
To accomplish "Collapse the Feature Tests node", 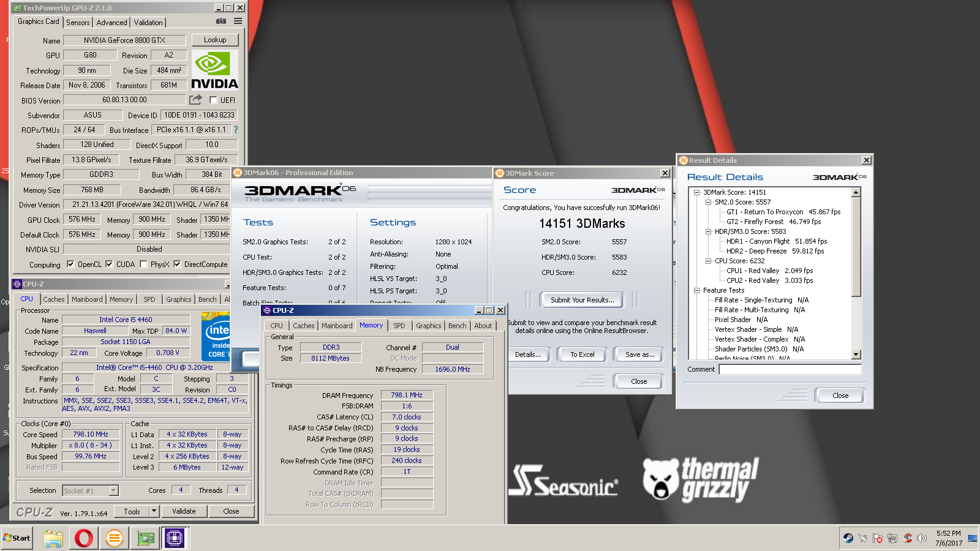I will coord(696,290).
